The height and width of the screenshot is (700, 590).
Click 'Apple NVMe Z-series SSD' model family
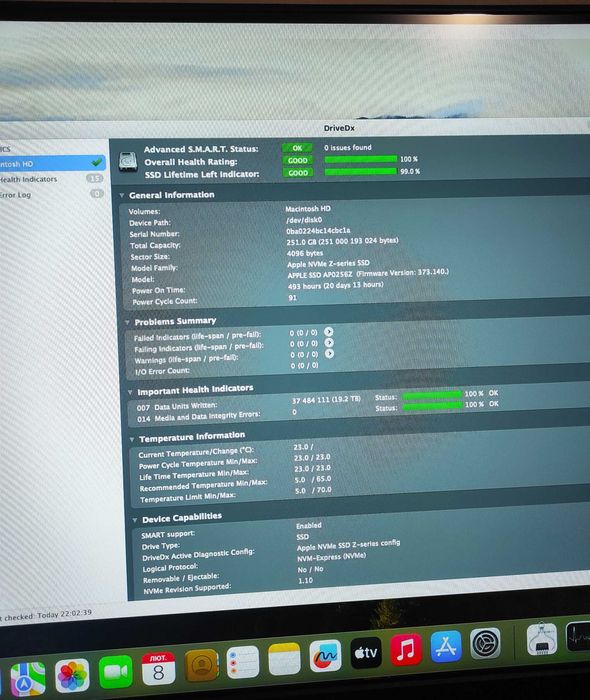coord(328,263)
